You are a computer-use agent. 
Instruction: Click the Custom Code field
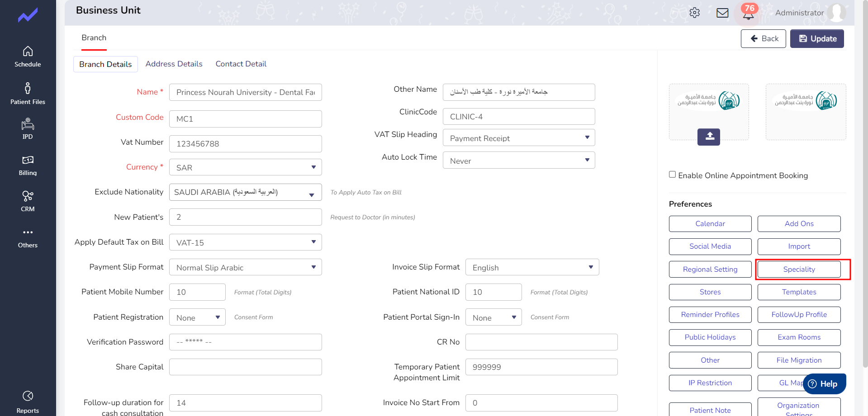(246, 119)
